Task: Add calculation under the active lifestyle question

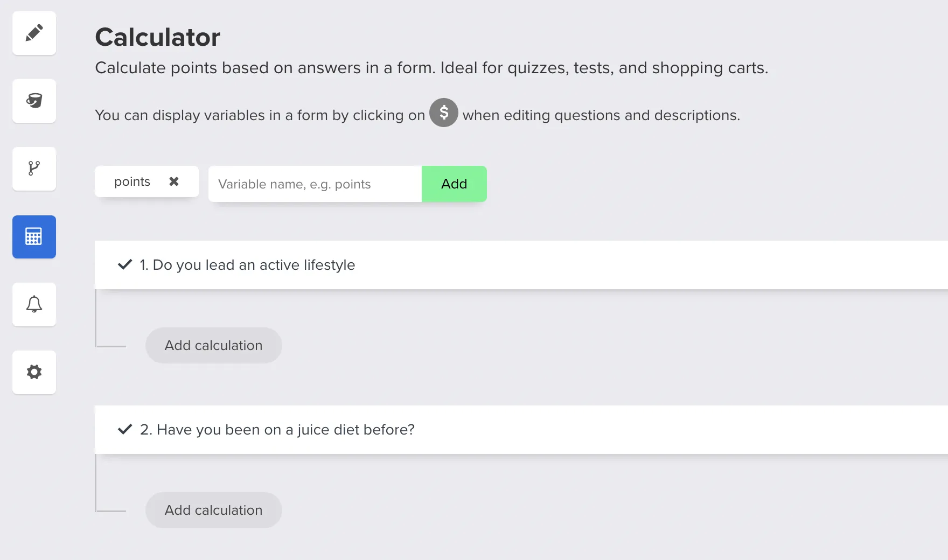Action: tap(213, 345)
